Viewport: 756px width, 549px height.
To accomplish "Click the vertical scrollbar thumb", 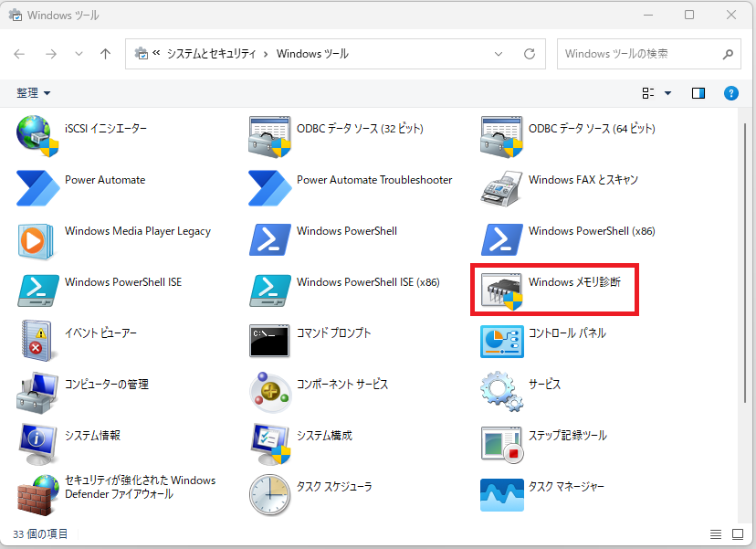I will pos(746,264).
